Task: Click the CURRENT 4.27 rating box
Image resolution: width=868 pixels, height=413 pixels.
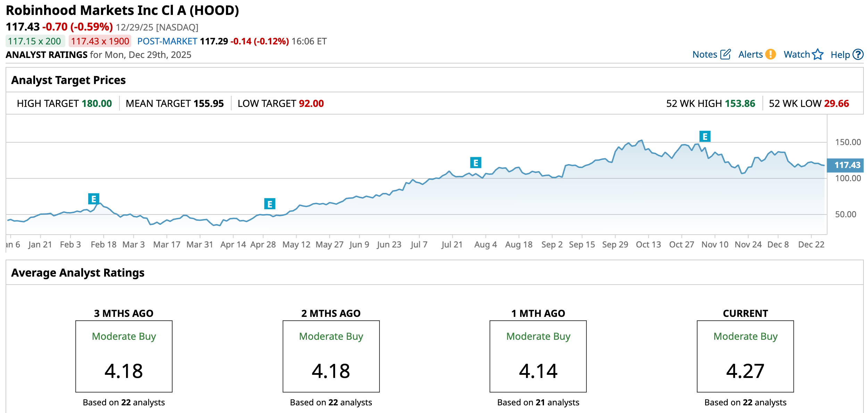Action: click(x=745, y=356)
